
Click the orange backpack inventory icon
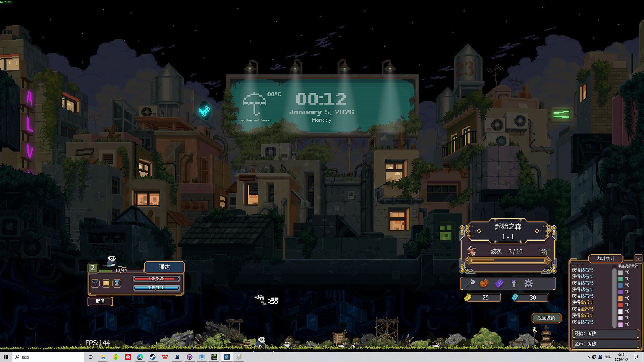(x=484, y=284)
